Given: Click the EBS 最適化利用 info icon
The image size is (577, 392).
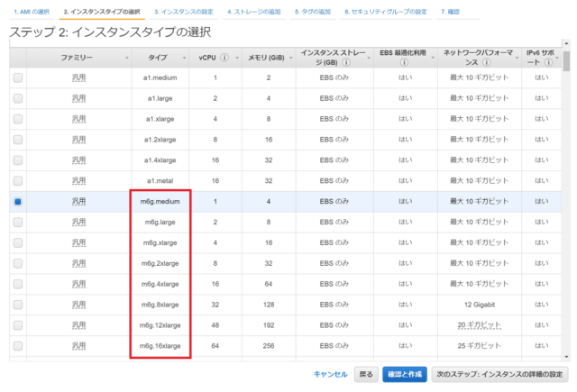Looking at the screenshot, I should point(405,62).
